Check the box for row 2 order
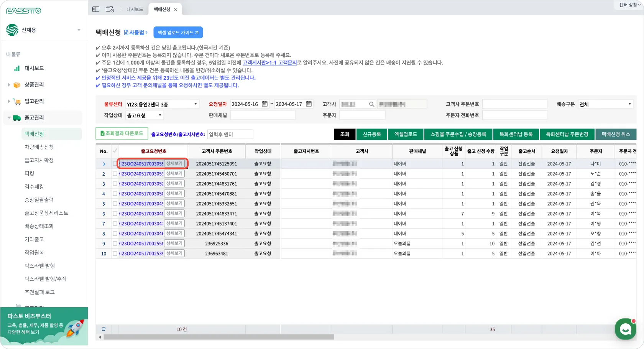Viewport: 644px width, 349px height. [115, 174]
